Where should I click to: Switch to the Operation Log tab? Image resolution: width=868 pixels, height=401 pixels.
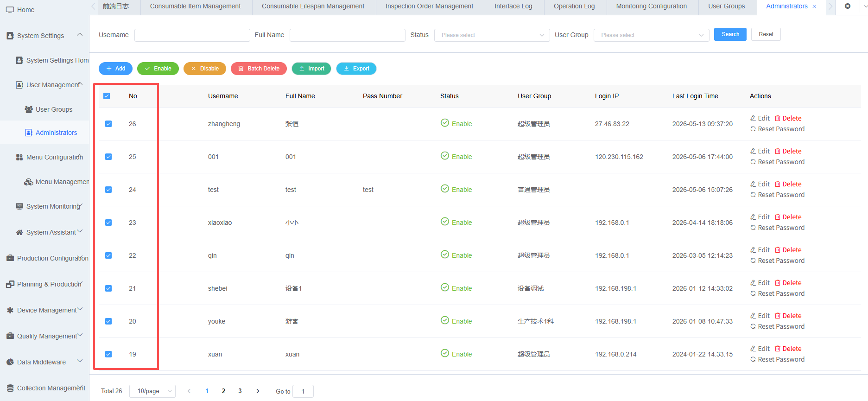pyautogui.click(x=574, y=6)
